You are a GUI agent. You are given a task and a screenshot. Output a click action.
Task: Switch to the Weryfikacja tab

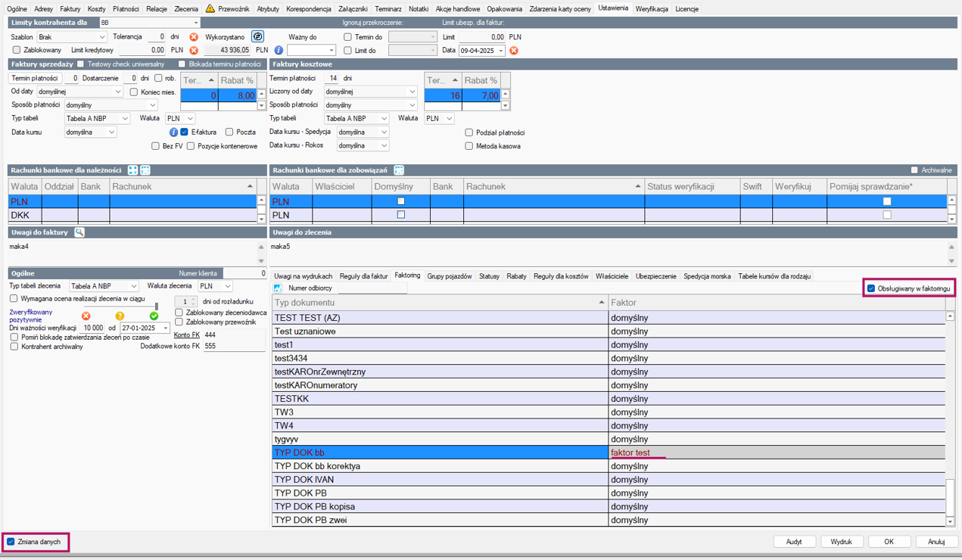click(x=652, y=9)
